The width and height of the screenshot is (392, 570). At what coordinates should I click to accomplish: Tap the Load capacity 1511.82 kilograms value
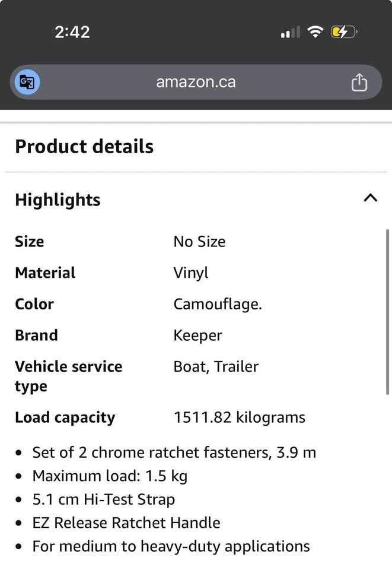coord(240,417)
